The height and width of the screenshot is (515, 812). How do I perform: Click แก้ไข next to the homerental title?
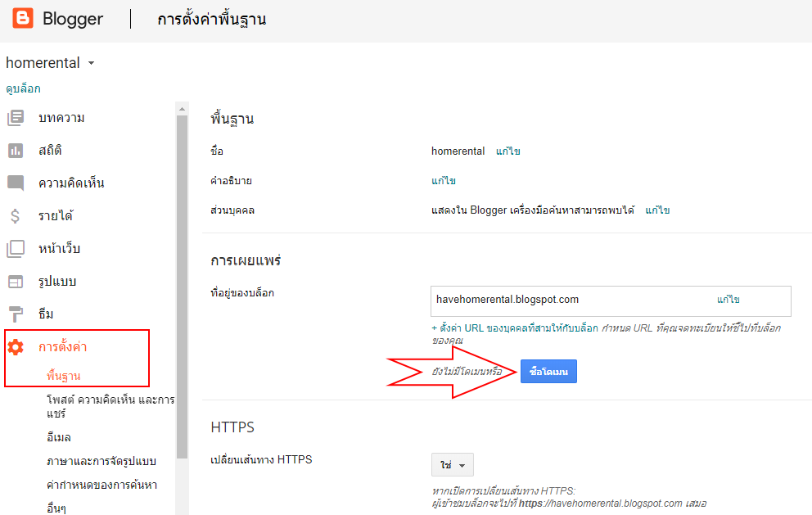click(x=508, y=151)
